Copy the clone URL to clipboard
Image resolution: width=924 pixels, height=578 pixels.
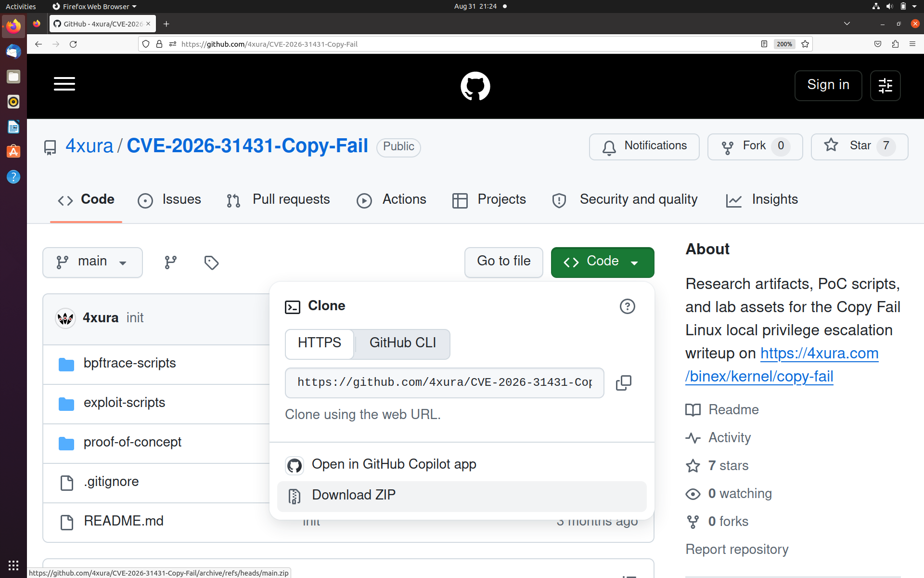tap(624, 383)
